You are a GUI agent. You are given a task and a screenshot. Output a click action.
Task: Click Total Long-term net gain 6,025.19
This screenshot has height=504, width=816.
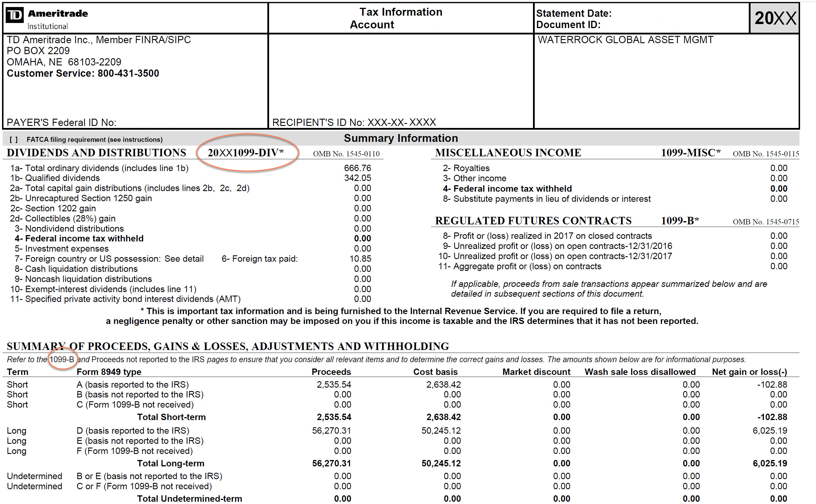pyautogui.click(x=769, y=463)
